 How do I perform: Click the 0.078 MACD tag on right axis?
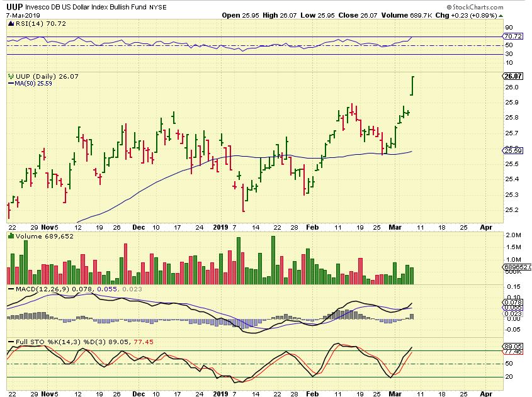click(x=512, y=303)
